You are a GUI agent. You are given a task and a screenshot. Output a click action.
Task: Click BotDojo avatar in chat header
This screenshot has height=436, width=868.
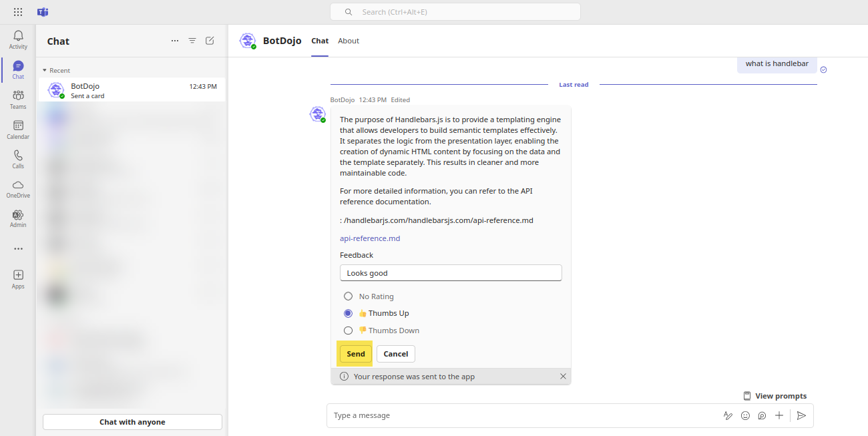point(248,41)
